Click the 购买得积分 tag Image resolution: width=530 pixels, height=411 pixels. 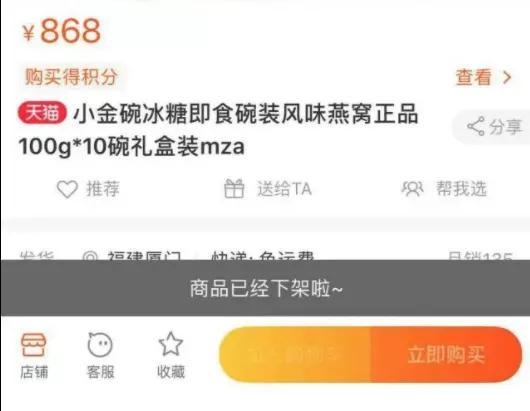tap(71, 77)
